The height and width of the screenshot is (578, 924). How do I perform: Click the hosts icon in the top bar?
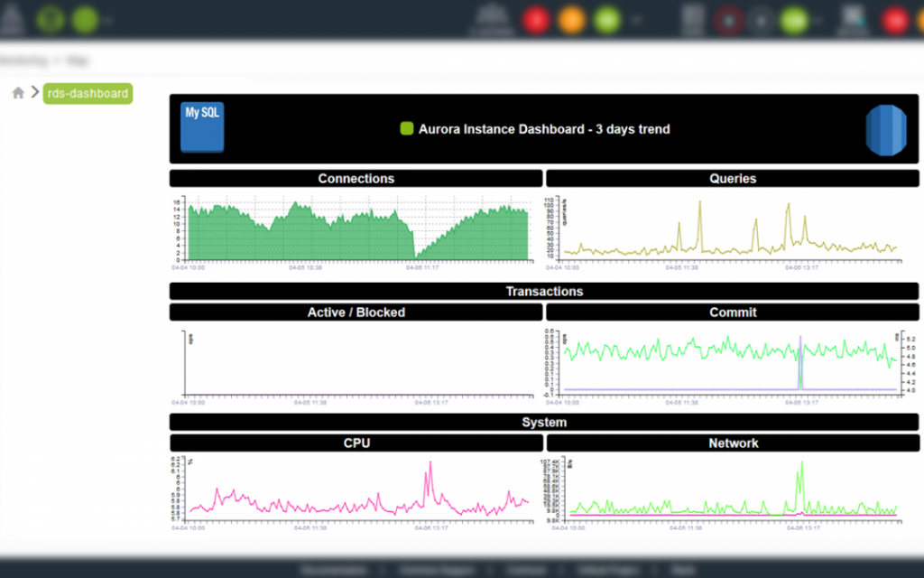[x=492, y=20]
